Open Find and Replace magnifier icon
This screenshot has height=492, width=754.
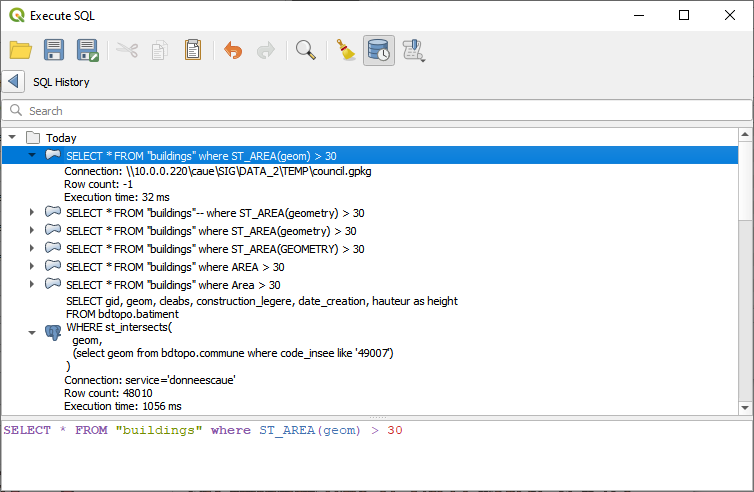pos(306,50)
